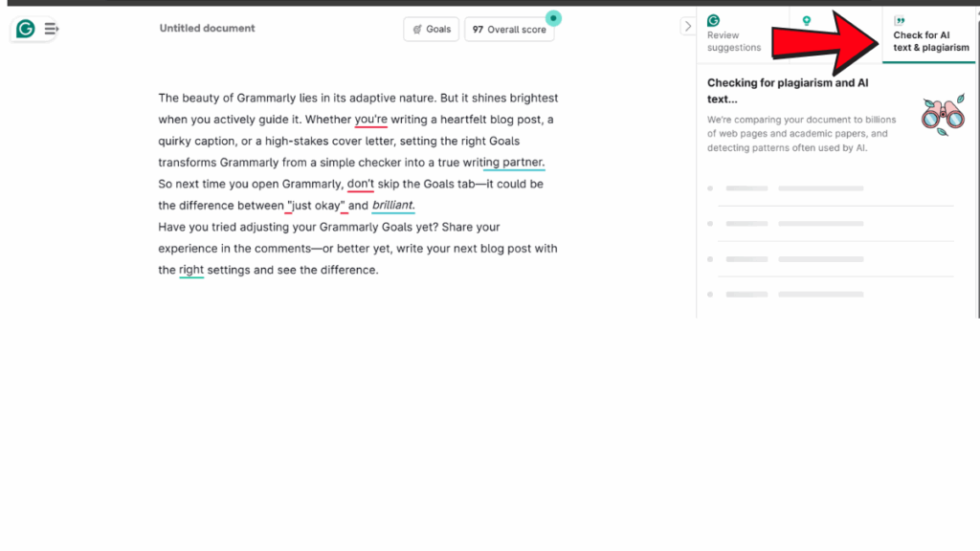Screen dimensions: 980x551
Task: Open the sidebar menu icon beside the Grammarly logo
Action: tap(52, 29)
